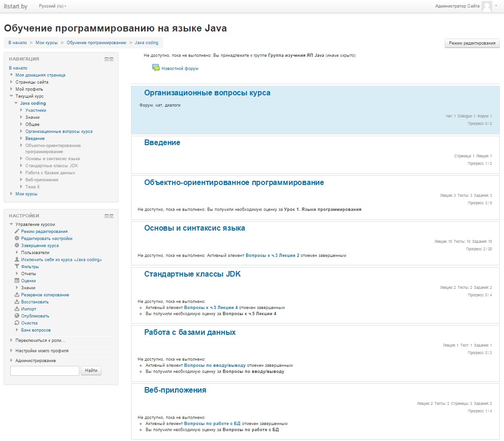Collapse the Java coding tree node

pyautogui.click(x=16, y=103)
